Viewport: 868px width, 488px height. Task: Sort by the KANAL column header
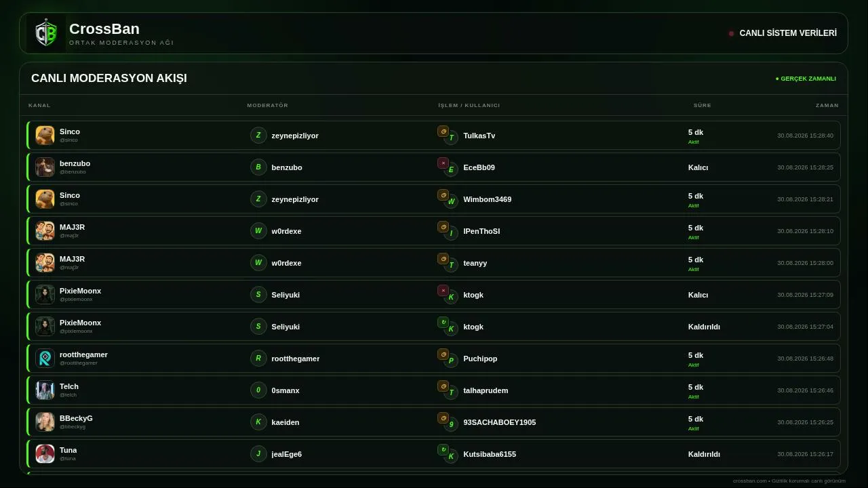point(39,105)
